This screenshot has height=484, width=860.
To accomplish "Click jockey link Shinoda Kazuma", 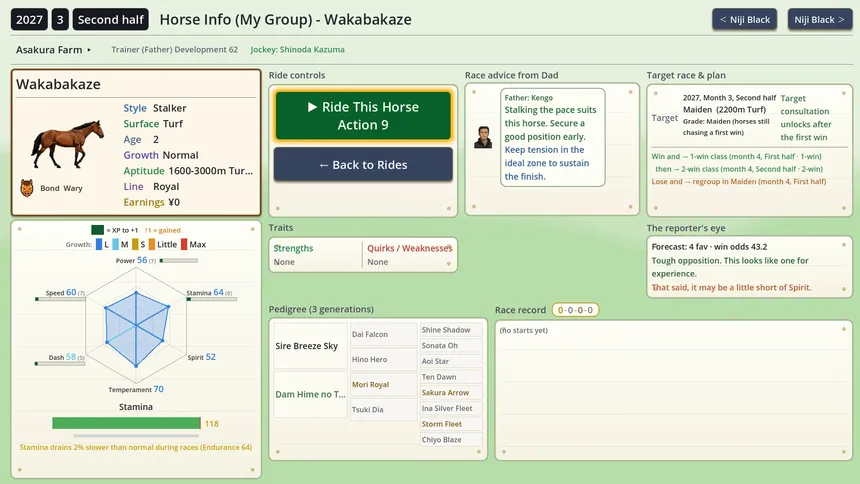I will (297, 49).
